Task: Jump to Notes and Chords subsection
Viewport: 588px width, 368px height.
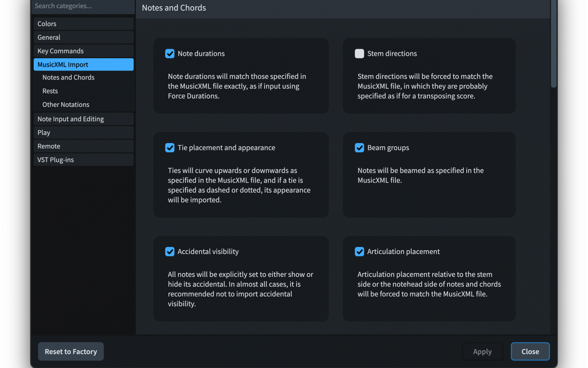Action: tap(68, 77)
